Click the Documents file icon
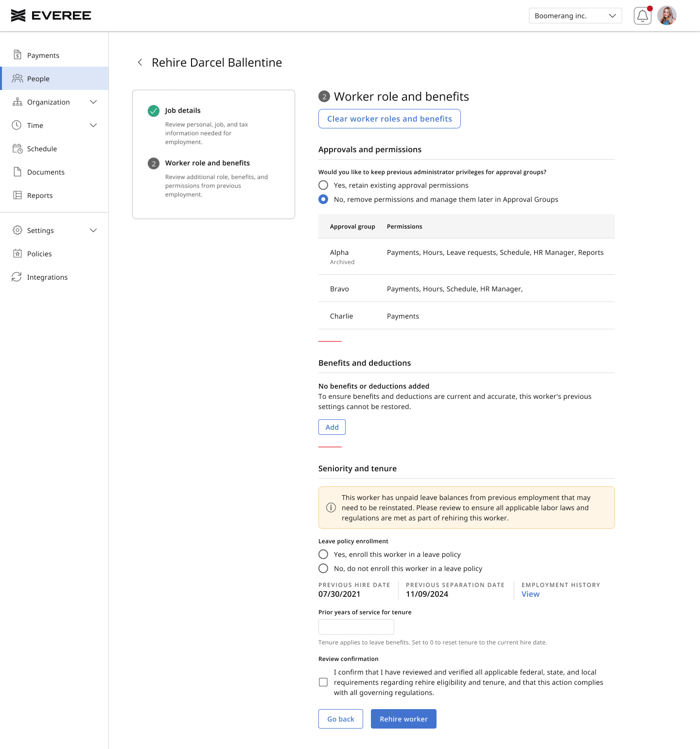The image size is (700, 749). coord(17,172)
